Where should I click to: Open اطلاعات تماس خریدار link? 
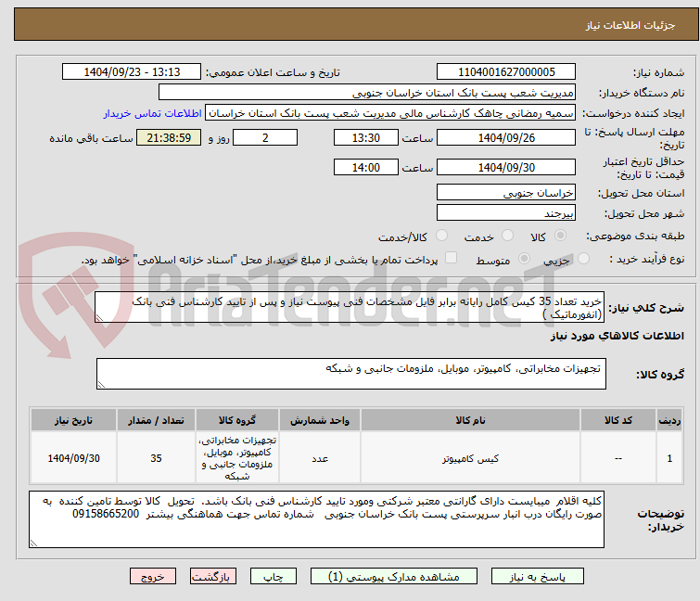point(153,113)
